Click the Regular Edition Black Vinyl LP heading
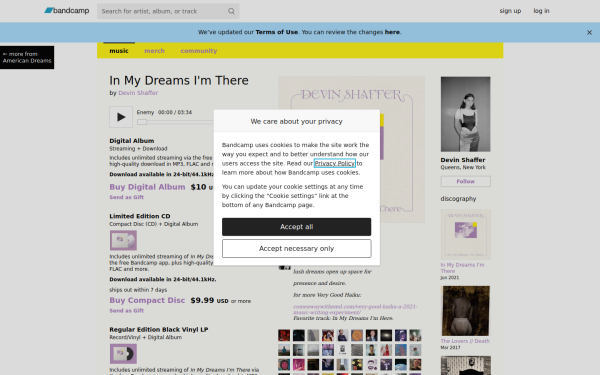This screenshot has height=375, width=600. pyautogui.click(x=159, y=329)
